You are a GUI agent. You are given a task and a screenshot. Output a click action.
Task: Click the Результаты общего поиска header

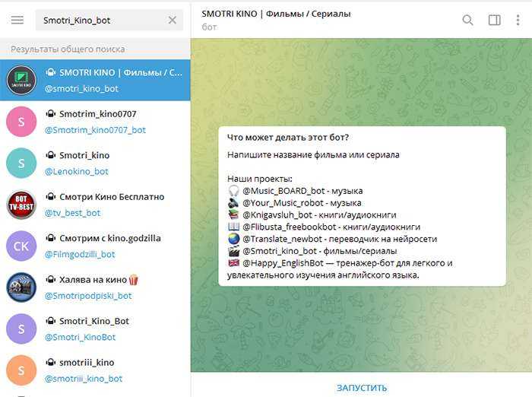coord(68,49)
